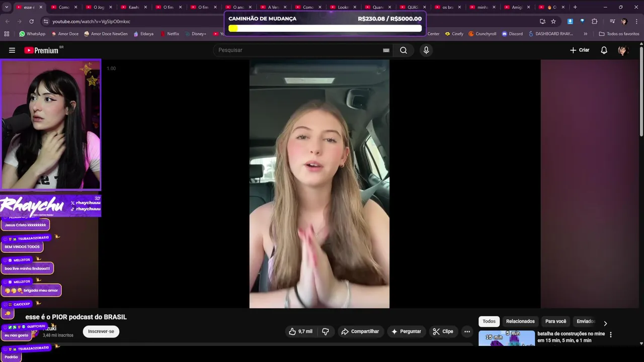Dislike the video
The height and width of the screenshot is (362, 644).
(326, 331)
